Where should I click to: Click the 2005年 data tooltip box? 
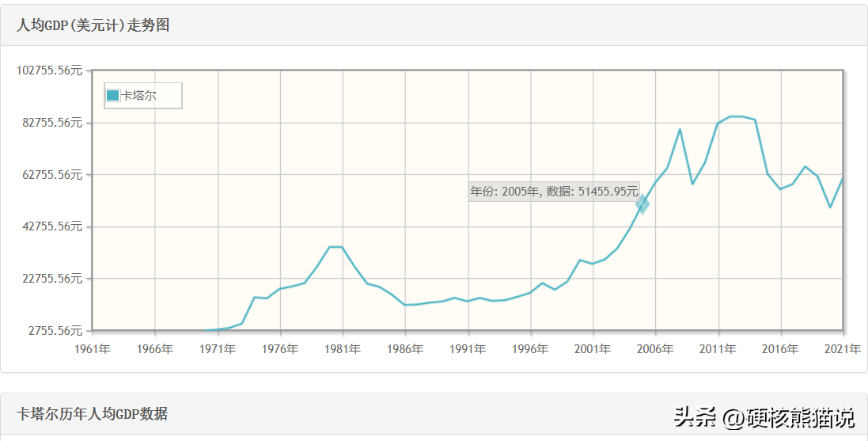pos(554,191)
